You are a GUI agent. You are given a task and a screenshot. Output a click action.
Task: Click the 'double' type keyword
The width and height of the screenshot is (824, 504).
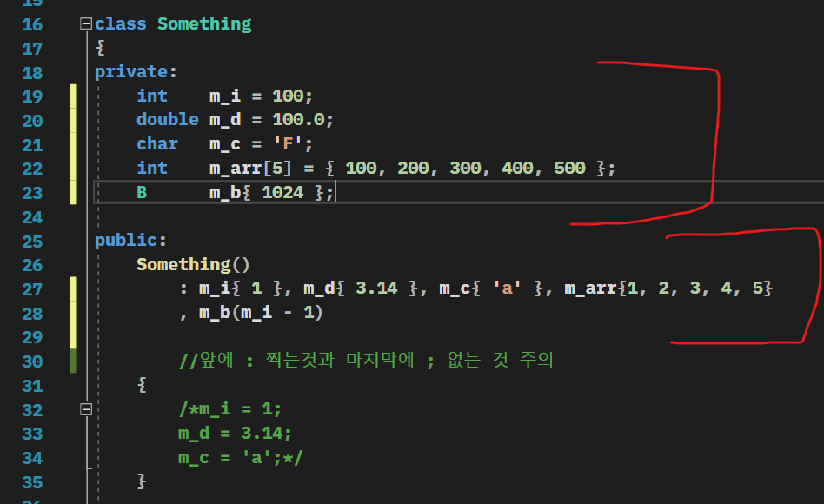(x=168, y=120)
